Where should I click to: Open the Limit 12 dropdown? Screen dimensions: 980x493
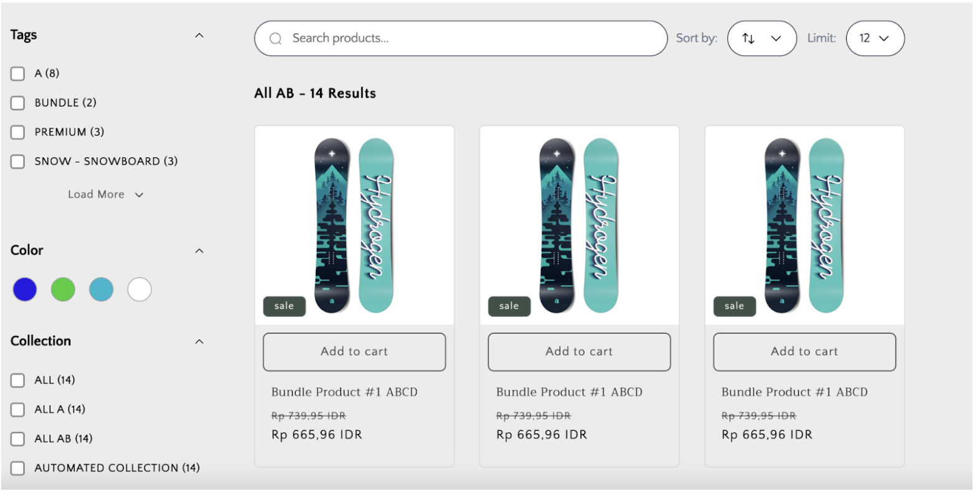875,39
